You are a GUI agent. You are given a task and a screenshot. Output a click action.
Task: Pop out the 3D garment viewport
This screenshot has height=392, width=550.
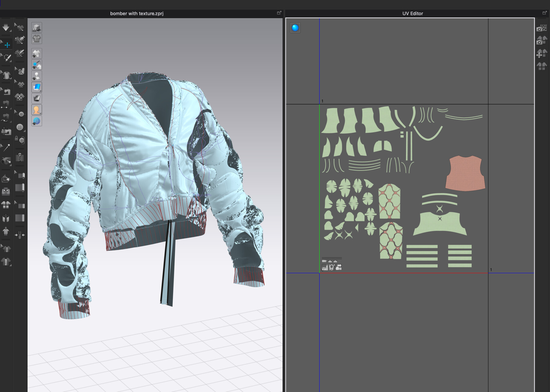279,13
